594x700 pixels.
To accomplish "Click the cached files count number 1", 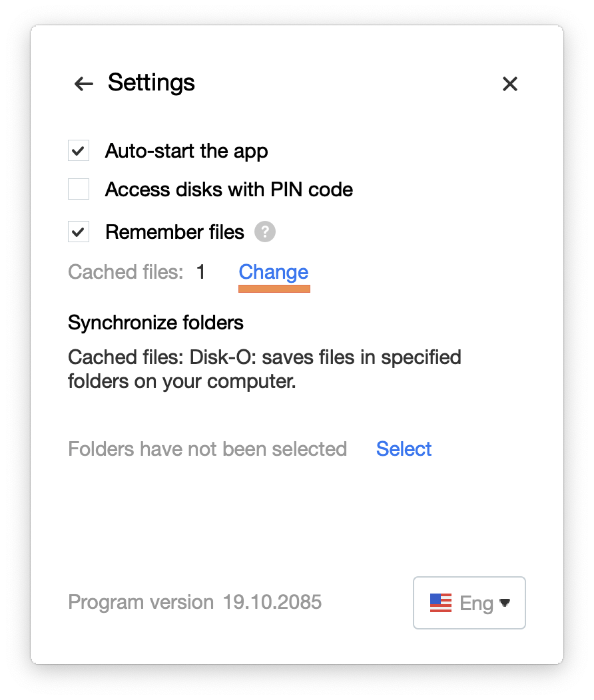I will (x=201, y=272).
